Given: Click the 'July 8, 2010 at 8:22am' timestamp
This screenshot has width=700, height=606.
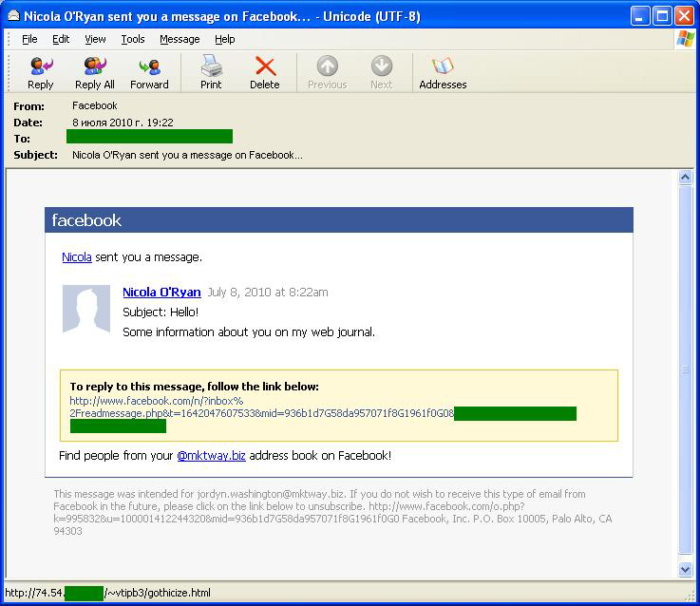Looking at the screenshot, I should coord(268,292).
